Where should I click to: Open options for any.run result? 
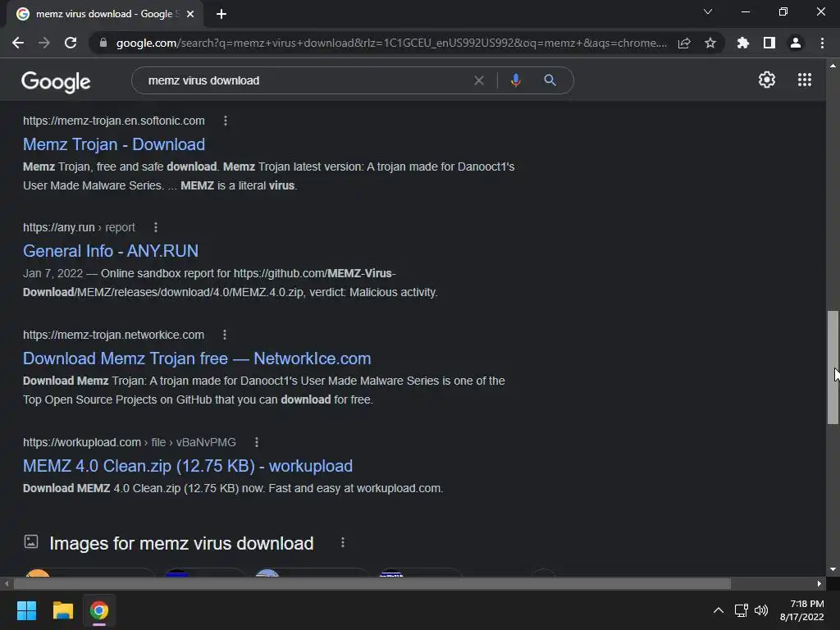156,228
